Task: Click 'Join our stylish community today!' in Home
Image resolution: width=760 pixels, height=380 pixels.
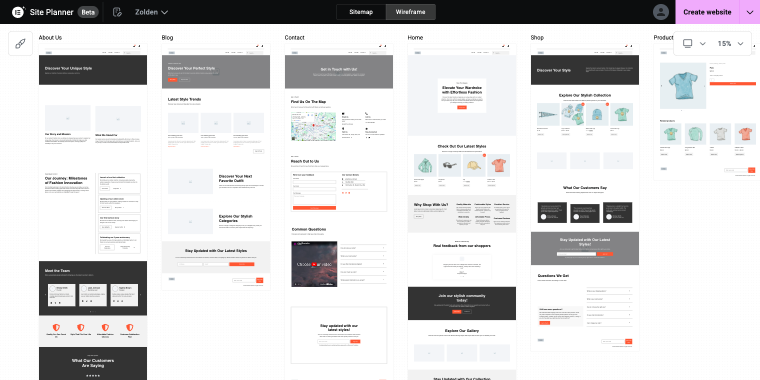Action: tap(462, 298)
